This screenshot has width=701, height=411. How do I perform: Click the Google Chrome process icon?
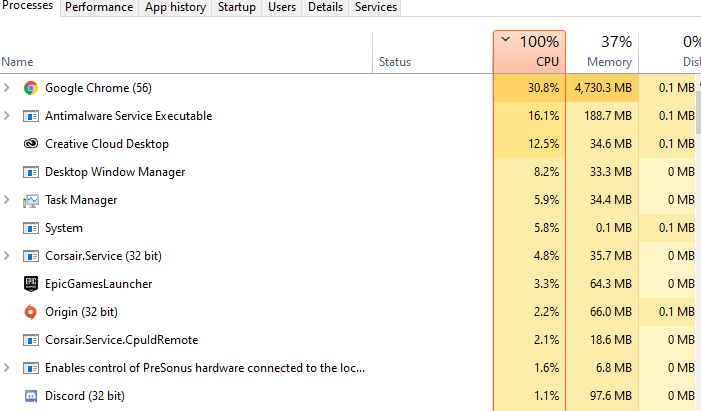(x=30, y=88)
